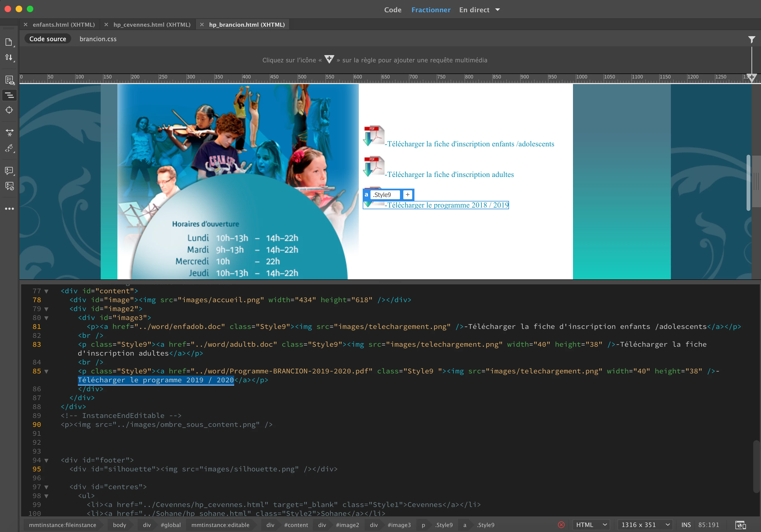The image size is (761, 532).
Task: Click the Open Documents file icon
Action: 9,42
